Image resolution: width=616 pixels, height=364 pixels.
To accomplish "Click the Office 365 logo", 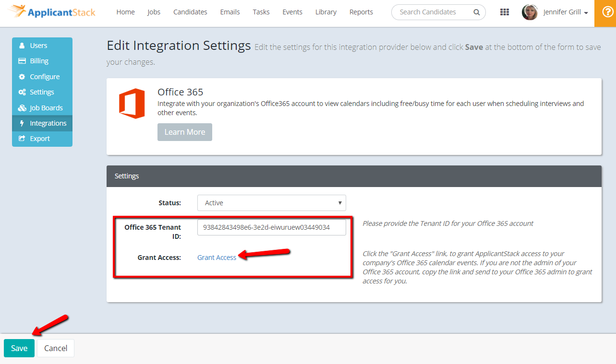I will click(132, 103).
